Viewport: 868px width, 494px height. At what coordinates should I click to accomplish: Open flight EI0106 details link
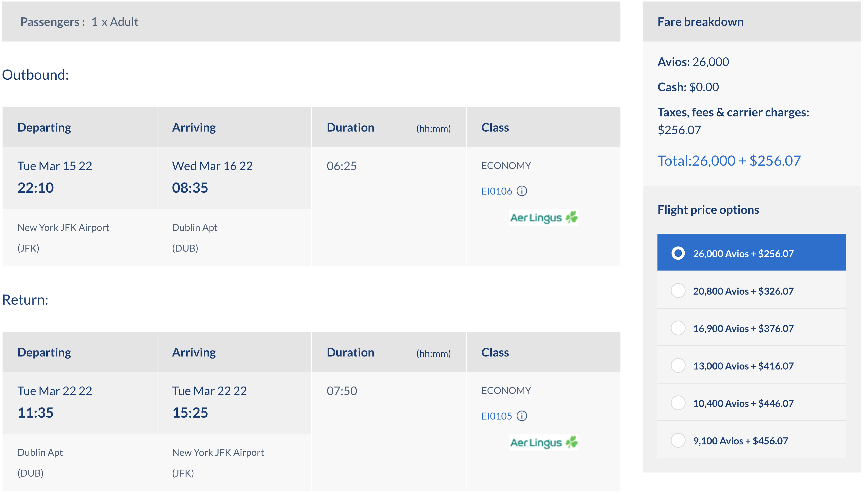pos(496,191)
